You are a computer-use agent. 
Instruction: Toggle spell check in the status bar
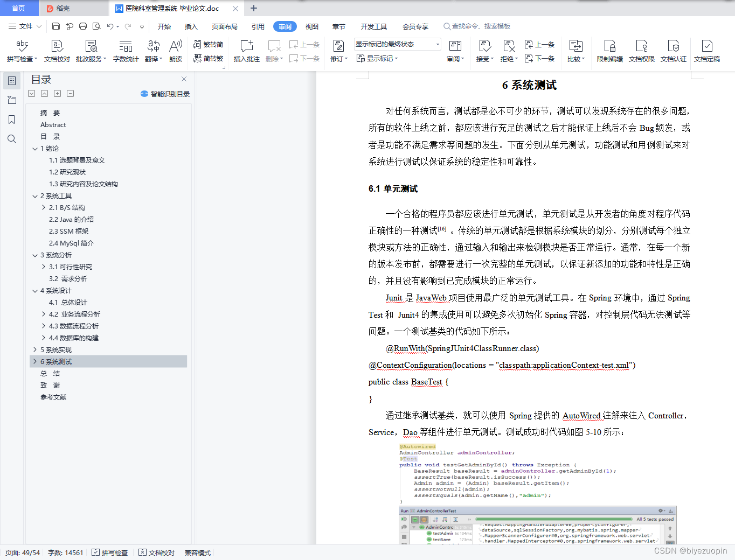[110, 552]
